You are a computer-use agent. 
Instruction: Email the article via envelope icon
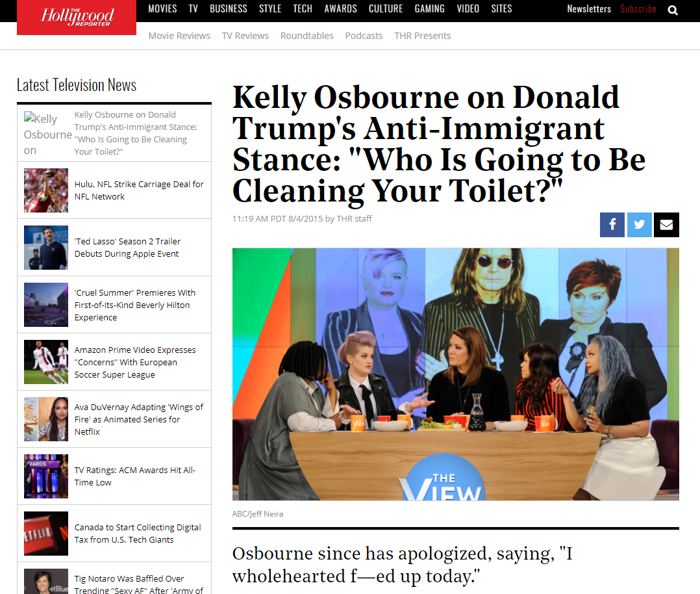[x=666, y=224]
